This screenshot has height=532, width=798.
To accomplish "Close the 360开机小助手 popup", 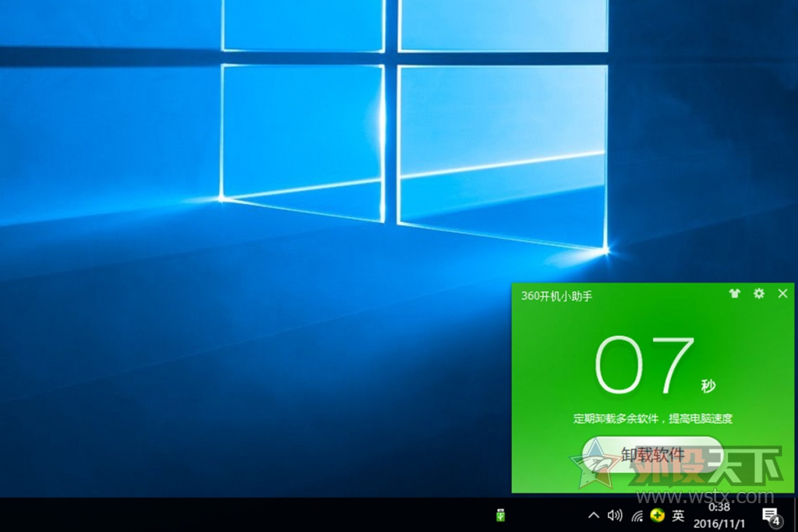I will (x=782, y=294).
